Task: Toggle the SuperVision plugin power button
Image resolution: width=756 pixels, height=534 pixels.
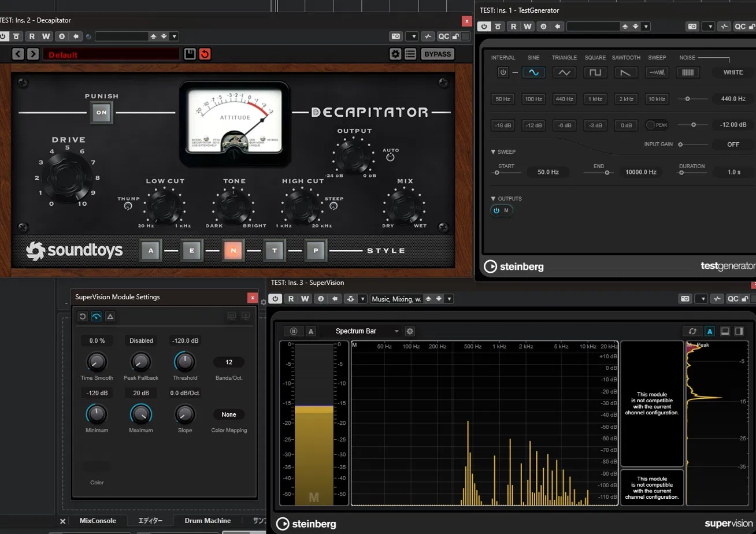Action: pos(275,299)
